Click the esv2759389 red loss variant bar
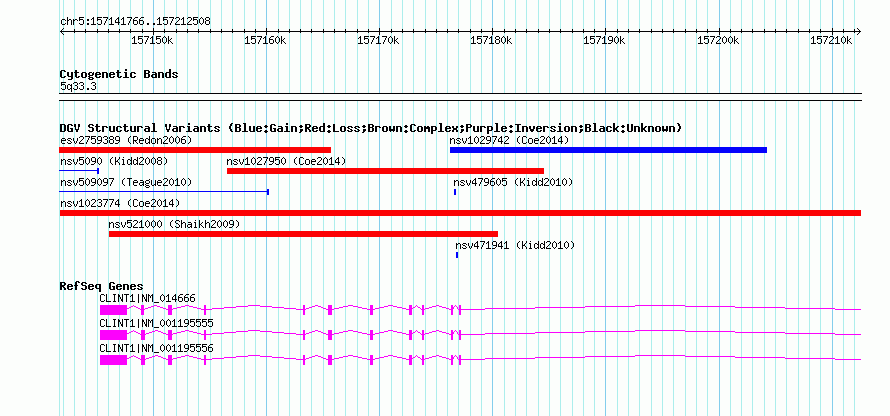The image size is (890, 416). point(195,150)
